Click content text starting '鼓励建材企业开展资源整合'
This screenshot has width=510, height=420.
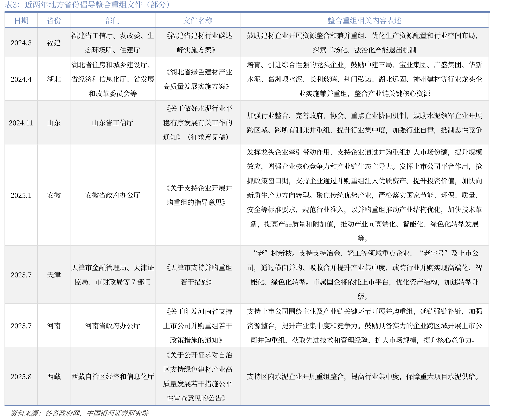point(364,43)
